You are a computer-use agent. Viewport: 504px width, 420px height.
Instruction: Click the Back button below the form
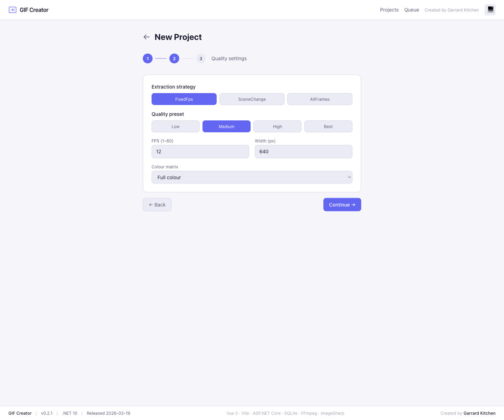tap(157, 205)
